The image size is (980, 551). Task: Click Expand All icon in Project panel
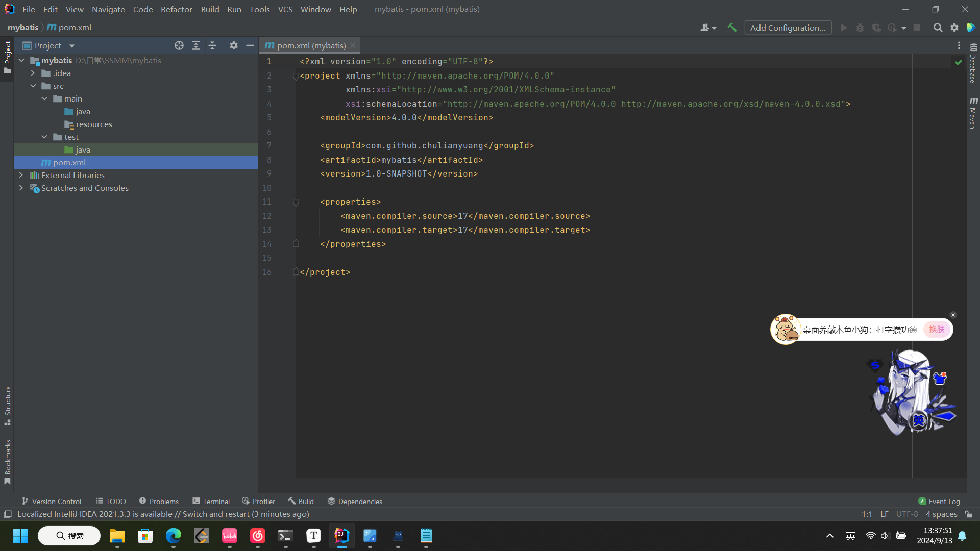195,45
